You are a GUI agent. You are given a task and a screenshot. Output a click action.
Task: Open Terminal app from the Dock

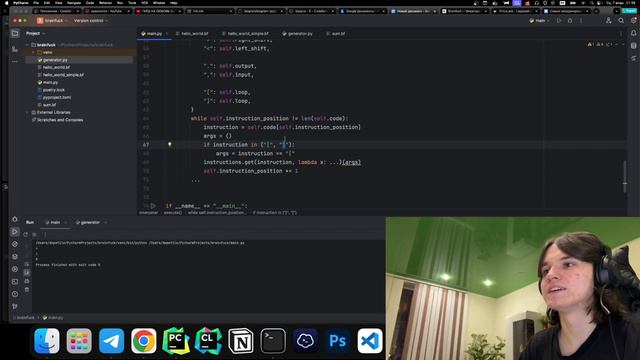click(x=273, y=340)
